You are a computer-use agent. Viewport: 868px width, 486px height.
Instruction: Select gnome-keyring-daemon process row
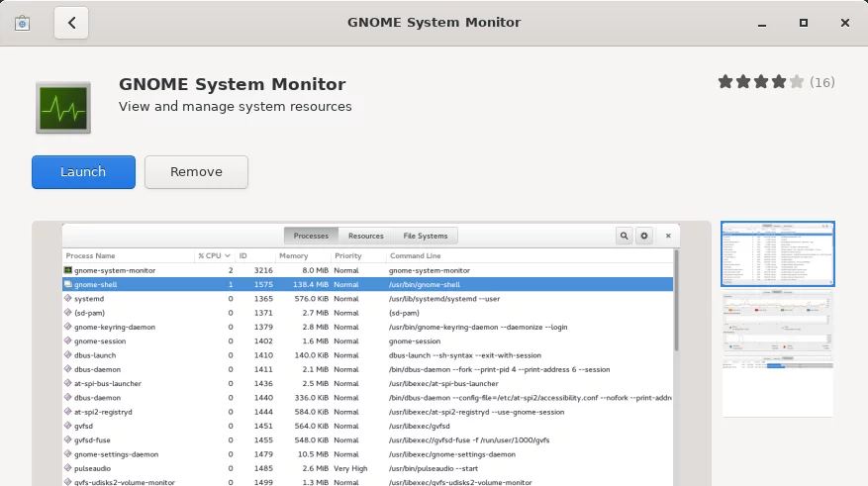(x=367, y=328)
